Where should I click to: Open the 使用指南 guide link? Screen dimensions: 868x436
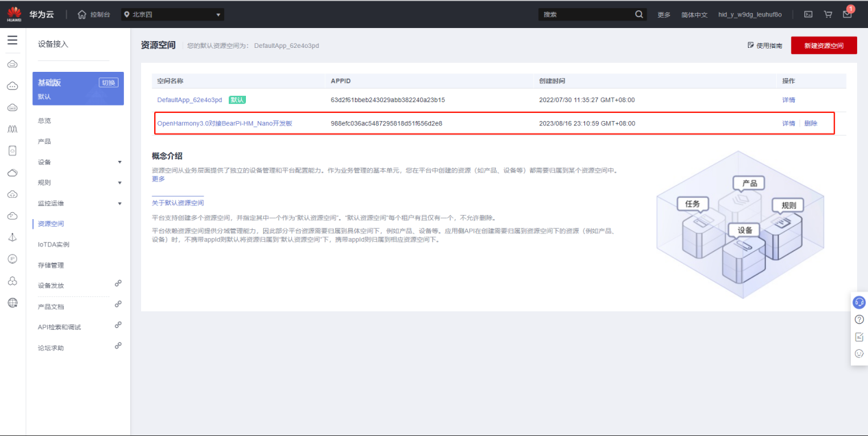(765, 45)
